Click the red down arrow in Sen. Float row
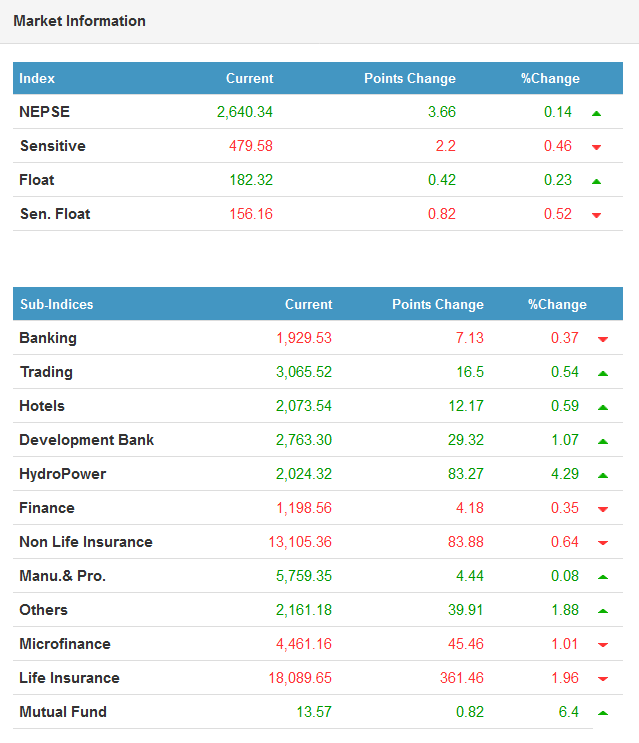The height and width of the screenshot is (743, 639). pos(596,216)
